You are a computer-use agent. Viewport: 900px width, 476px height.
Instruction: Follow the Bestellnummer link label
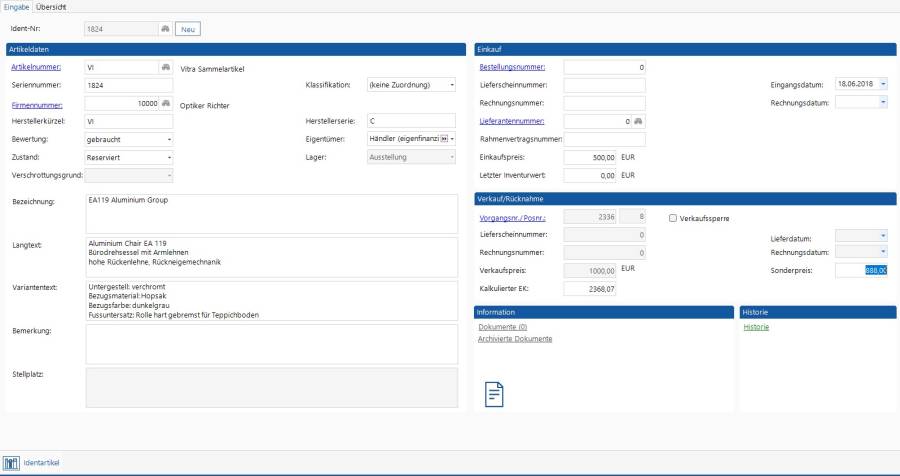[x=512, y=67]
